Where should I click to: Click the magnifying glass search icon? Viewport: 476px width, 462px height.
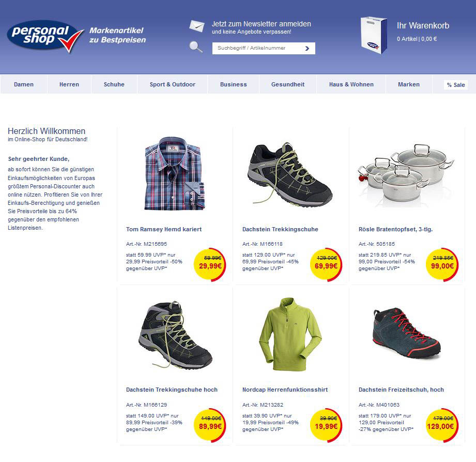[196, 47]
